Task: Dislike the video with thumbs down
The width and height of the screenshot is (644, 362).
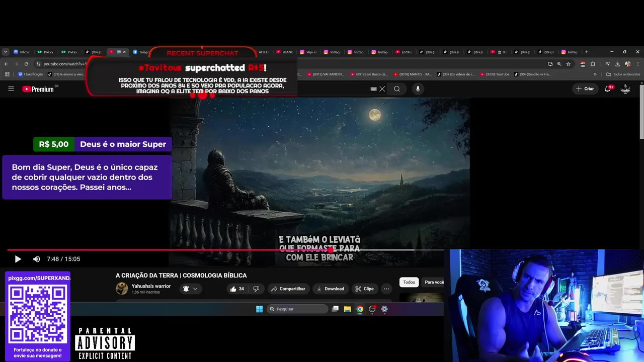Action: pos(256,289)
